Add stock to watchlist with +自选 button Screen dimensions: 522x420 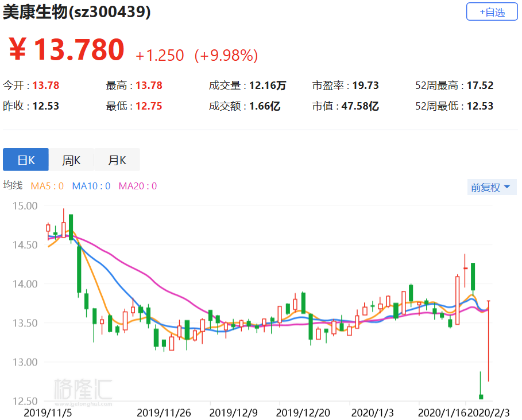click(492, 11)
